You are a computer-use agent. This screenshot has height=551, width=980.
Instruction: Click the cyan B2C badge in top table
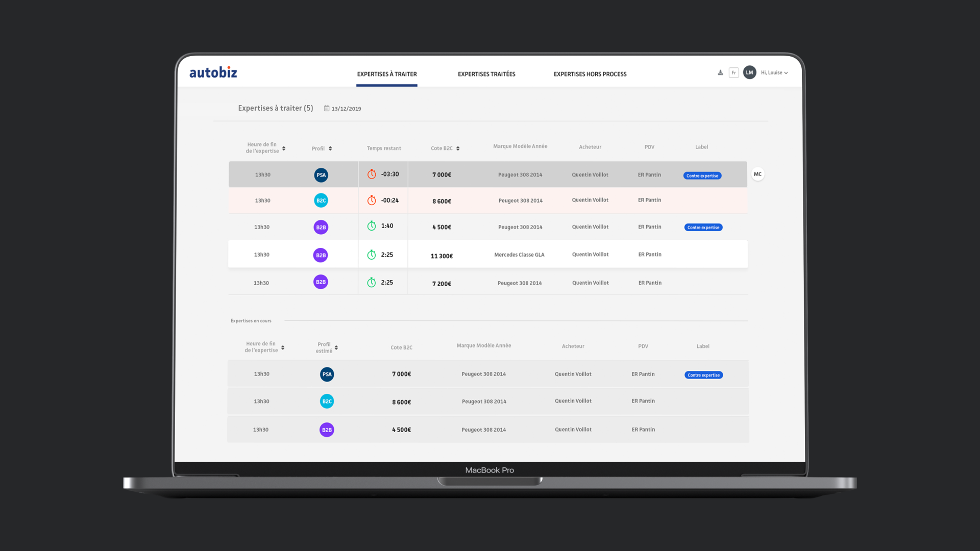point(321,201)
